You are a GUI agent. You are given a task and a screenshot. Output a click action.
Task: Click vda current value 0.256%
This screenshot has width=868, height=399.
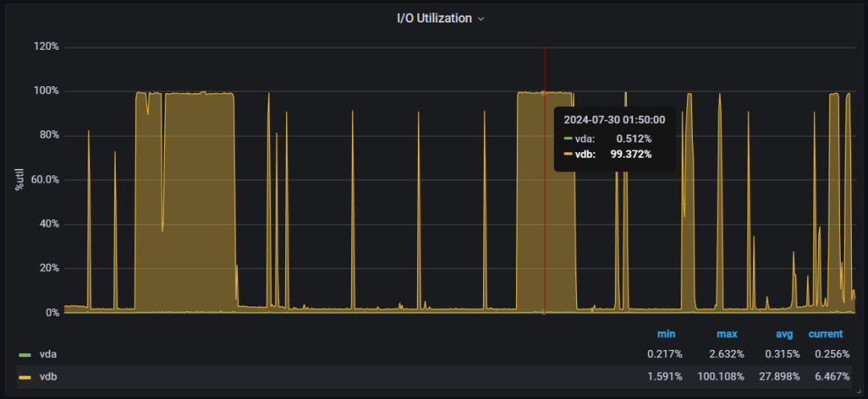[x=832, y=355]
